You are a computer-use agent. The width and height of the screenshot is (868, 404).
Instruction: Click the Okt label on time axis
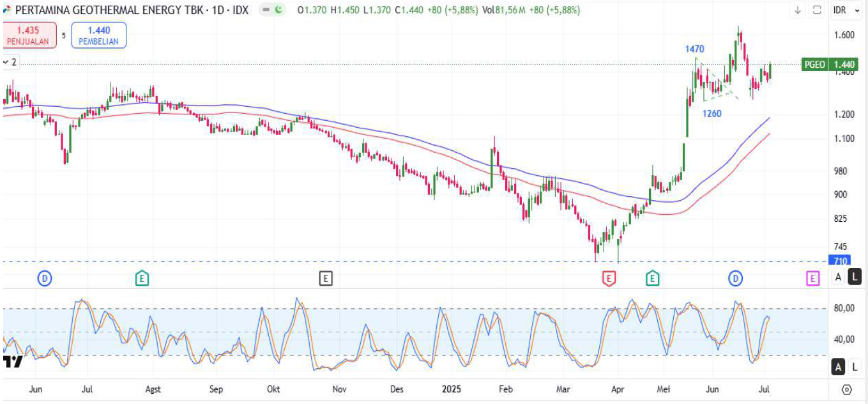point(273,389)
